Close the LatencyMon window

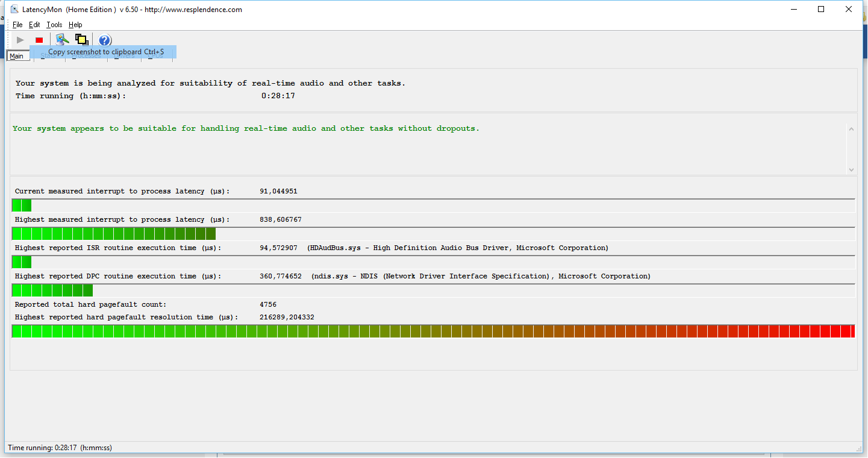coord(849,9)
